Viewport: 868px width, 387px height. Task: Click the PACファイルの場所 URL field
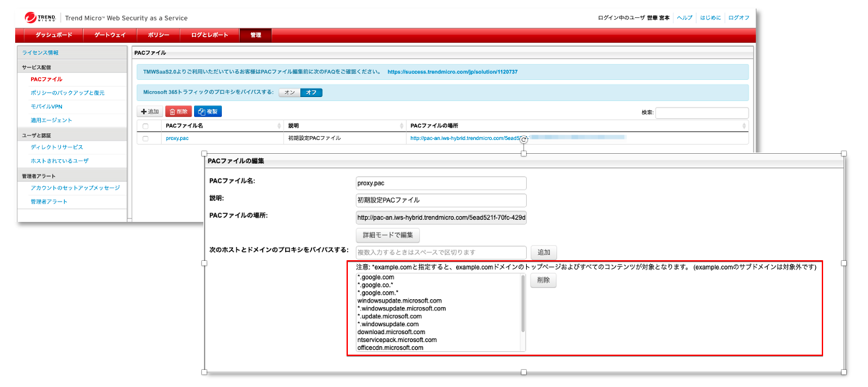(440, 217)
